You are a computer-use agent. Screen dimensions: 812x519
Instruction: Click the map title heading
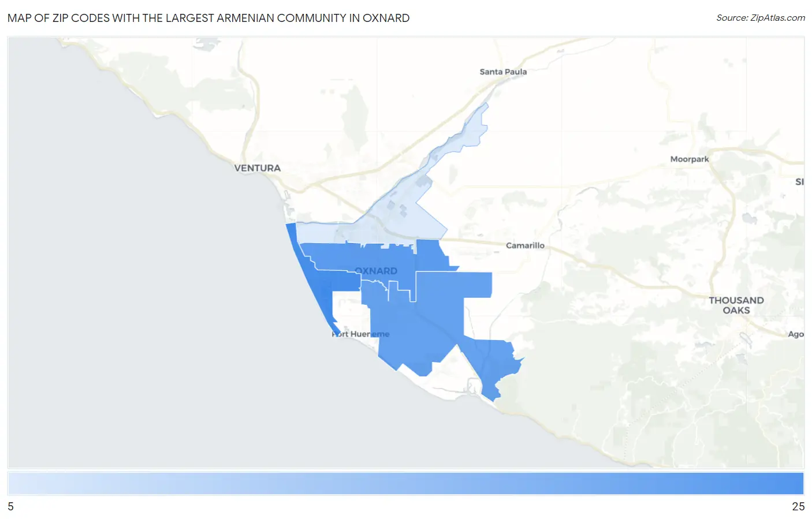point(208,18)
